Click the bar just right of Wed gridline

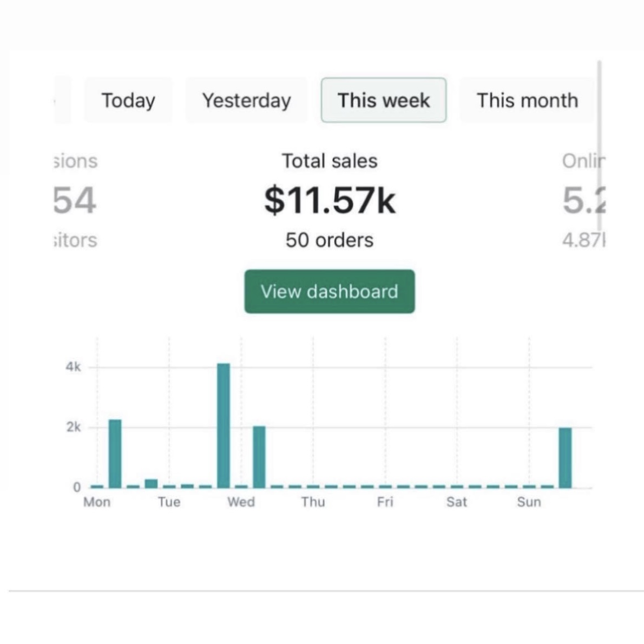pos(259,457)
